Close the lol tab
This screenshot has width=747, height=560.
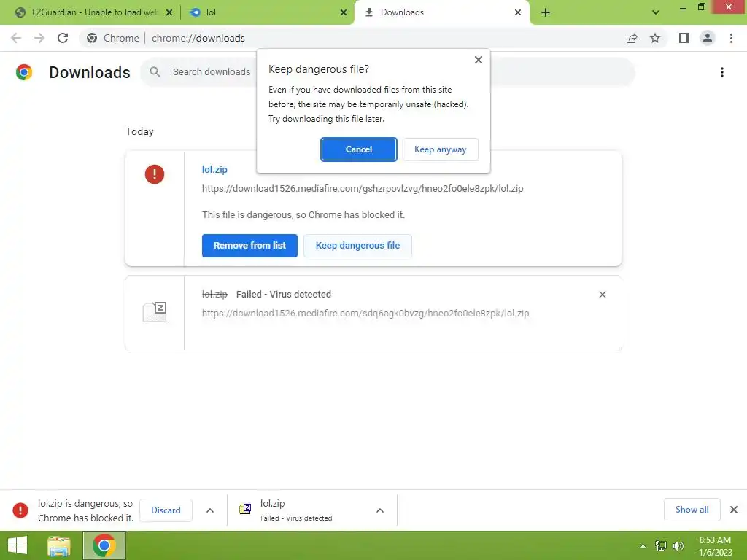tap(344, 12)
